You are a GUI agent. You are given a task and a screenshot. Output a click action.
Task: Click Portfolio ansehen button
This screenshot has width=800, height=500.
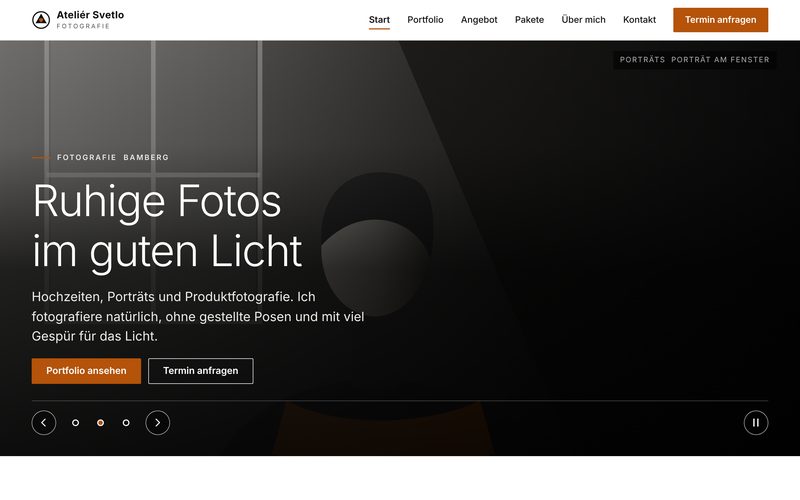point(86,371)
